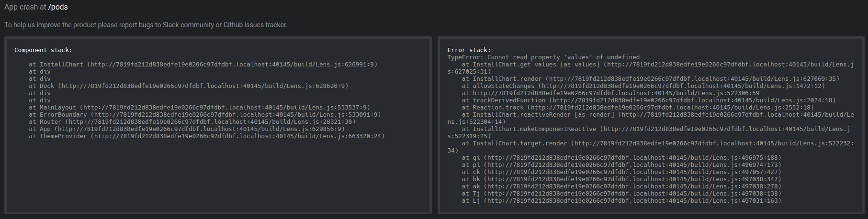The height and width of the screenshot is (219, 868).
Task: Open the Github issues tracker link
Action: pyautogui.click(x=254, y=25)
